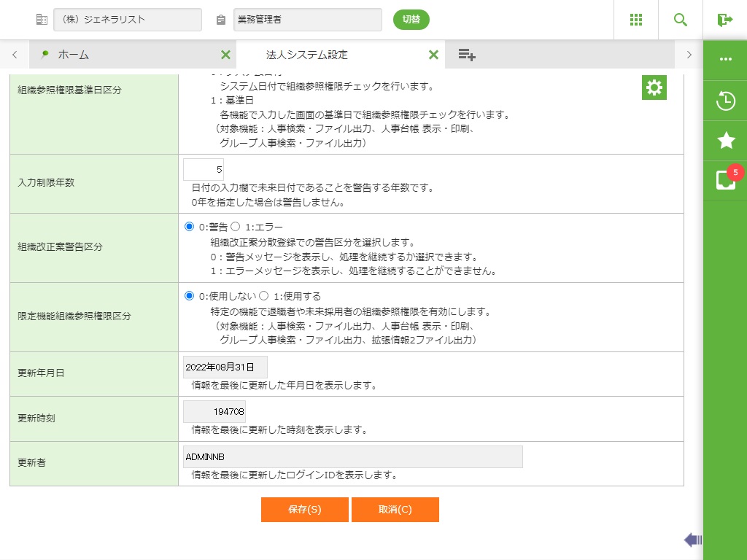This screenshot has width=747, height=560.
Task: Open the apps grid menu icon
Action: [x=636, y=20]
